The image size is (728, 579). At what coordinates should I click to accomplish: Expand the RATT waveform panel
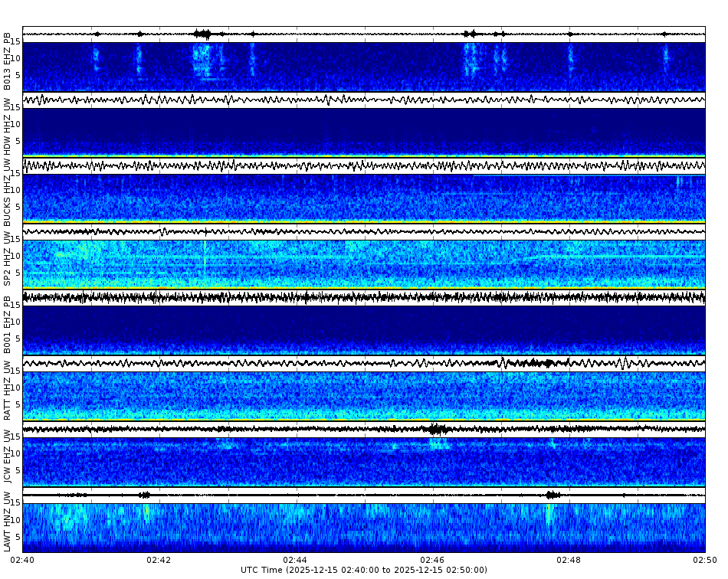coord(364,364)
